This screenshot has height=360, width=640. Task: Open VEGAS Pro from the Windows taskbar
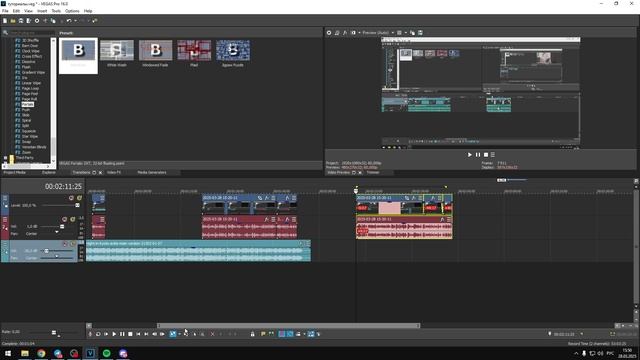(x=90, y=353)
